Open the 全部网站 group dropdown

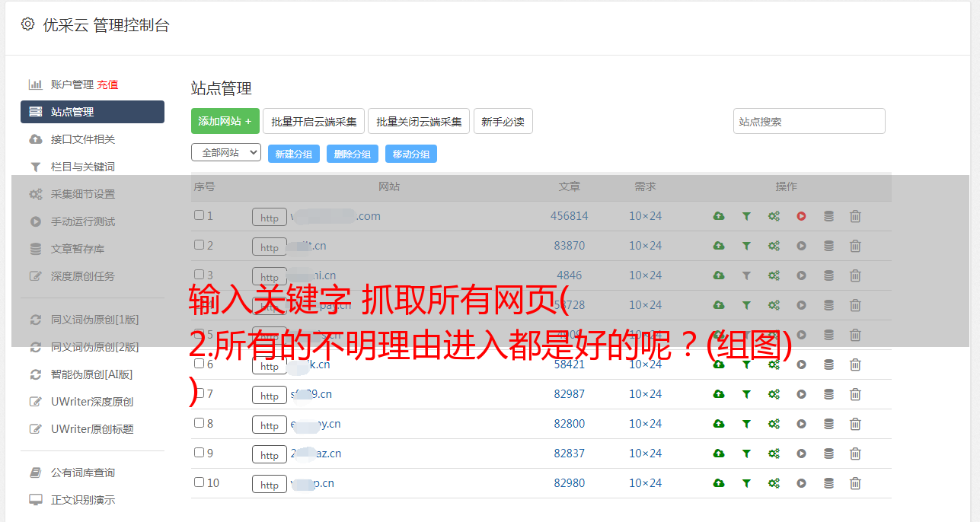(226, 153)
